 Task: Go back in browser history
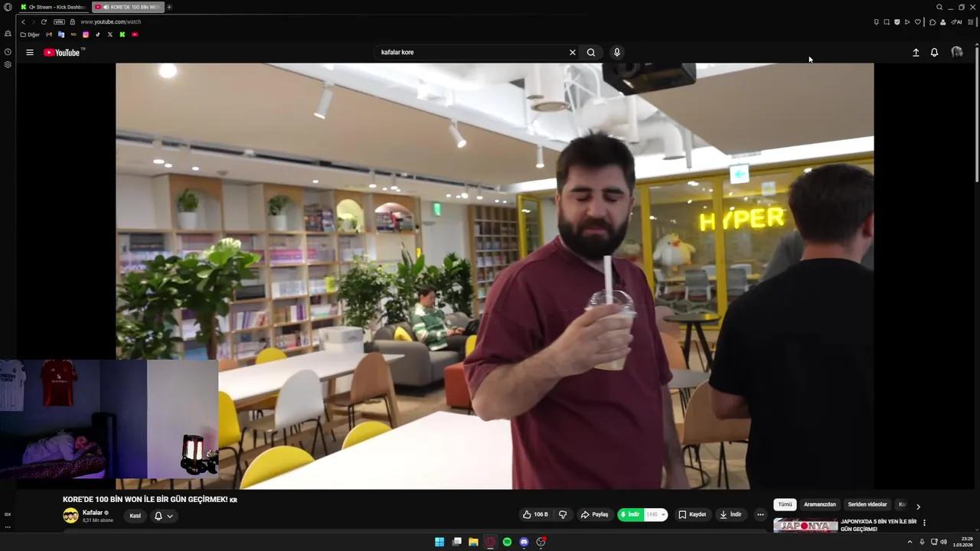pyautogui.click(x=23, y=22)
